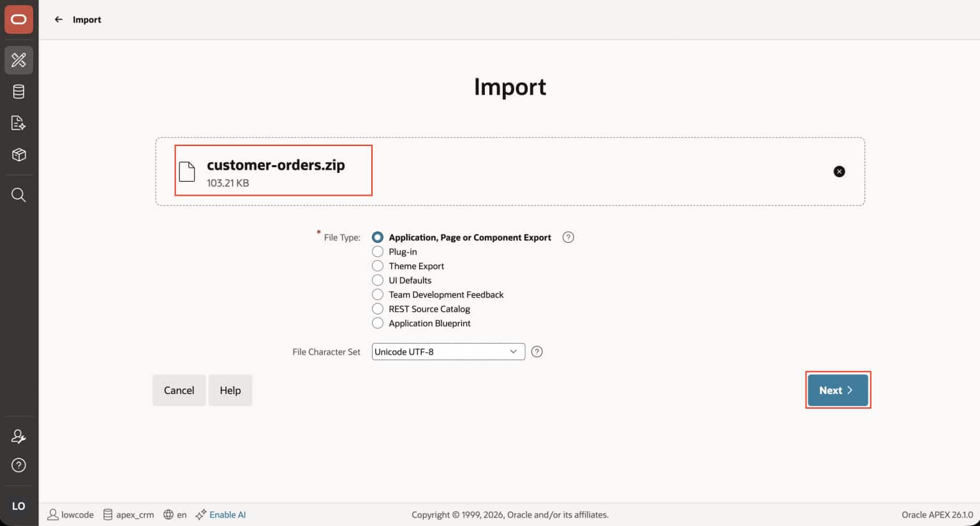The height and width of the screenshot is (526, 980).
Task: Open the Administration user-wrench icon
Action: tap(19, 437)
